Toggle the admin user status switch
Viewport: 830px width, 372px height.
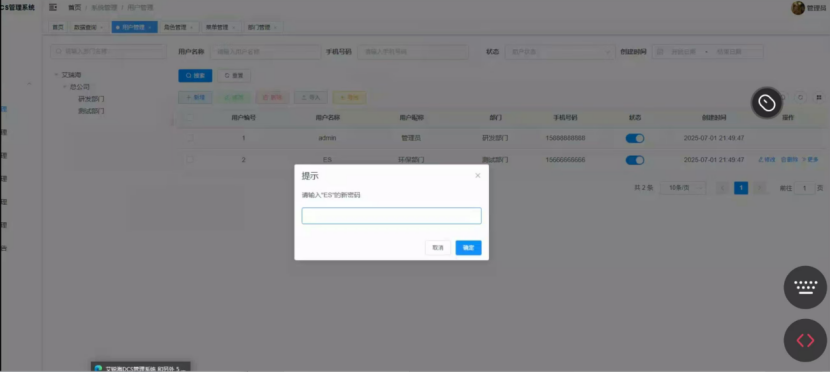coord(635,138)
